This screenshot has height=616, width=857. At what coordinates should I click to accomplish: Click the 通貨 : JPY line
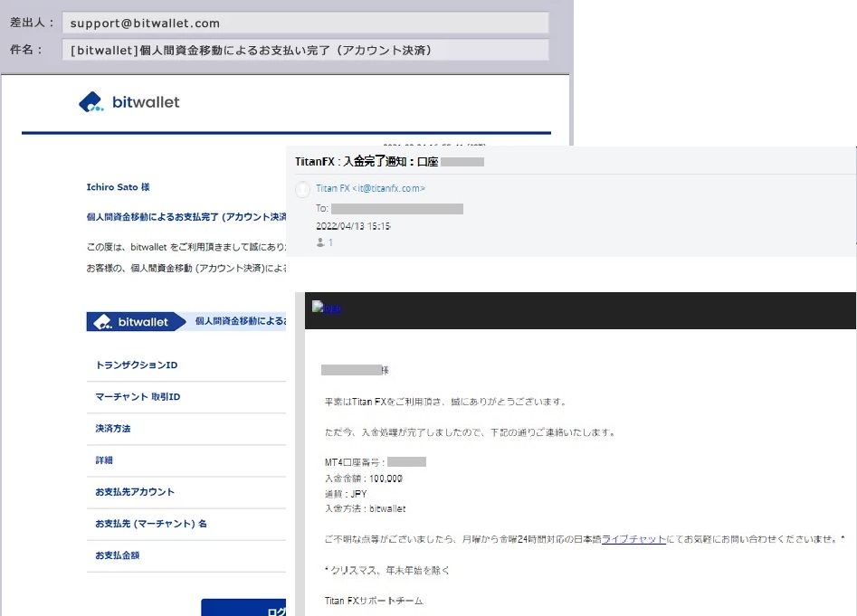pyautogui.click(x=346, y=494)
